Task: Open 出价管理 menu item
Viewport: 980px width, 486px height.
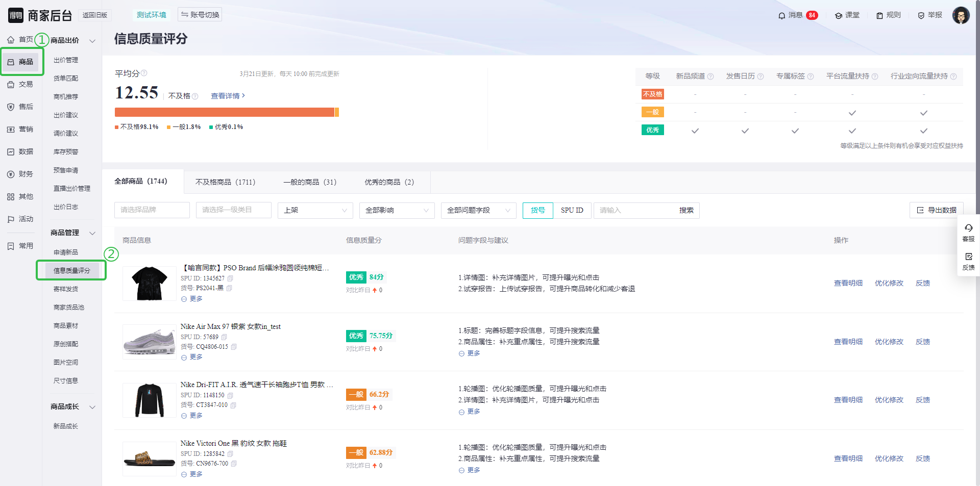Action: [x=66, y=60]
